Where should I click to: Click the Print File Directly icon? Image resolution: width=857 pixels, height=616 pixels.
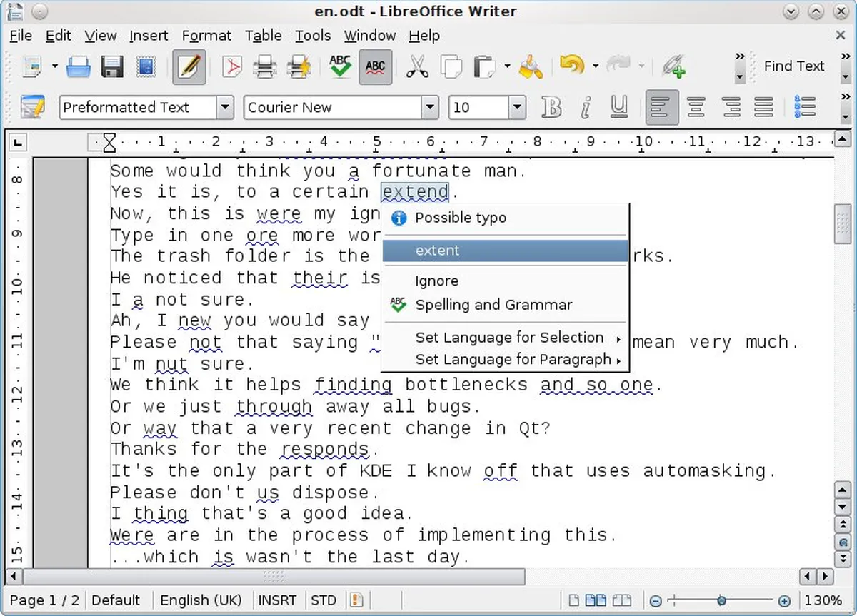[x=265, y=67]
